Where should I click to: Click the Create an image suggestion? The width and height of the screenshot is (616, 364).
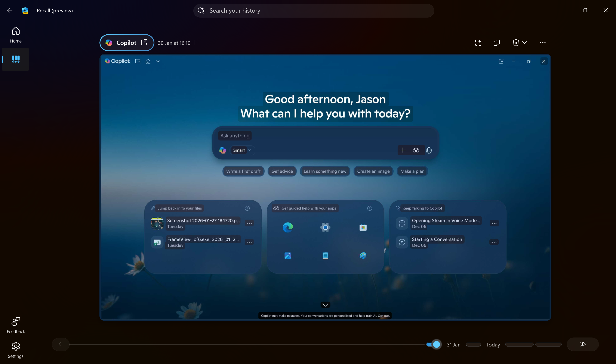pyautogui.click(x=373, y=171)
